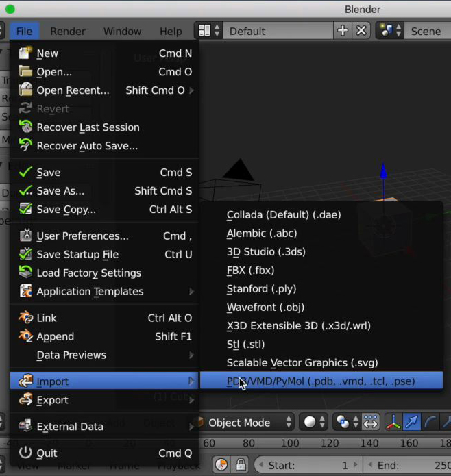Choose Quit from File menu
This screenshot has height=476, width=451.
point(104,453)
